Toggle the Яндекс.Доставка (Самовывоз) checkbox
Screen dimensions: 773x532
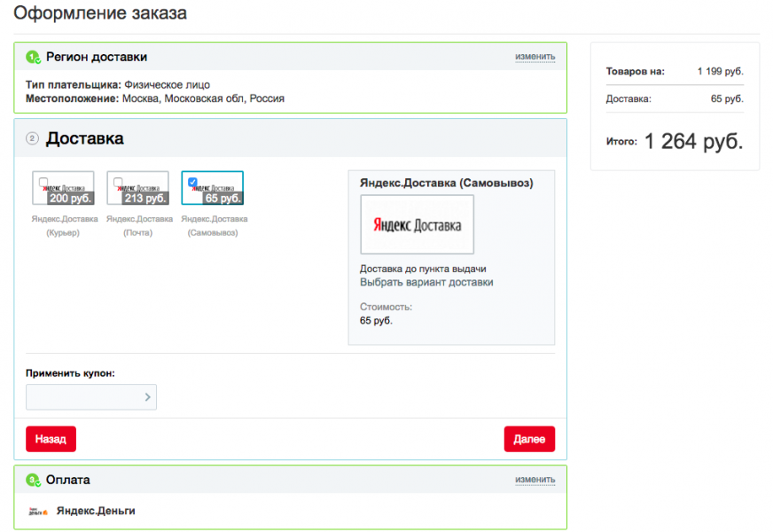(x=192, y=182)
